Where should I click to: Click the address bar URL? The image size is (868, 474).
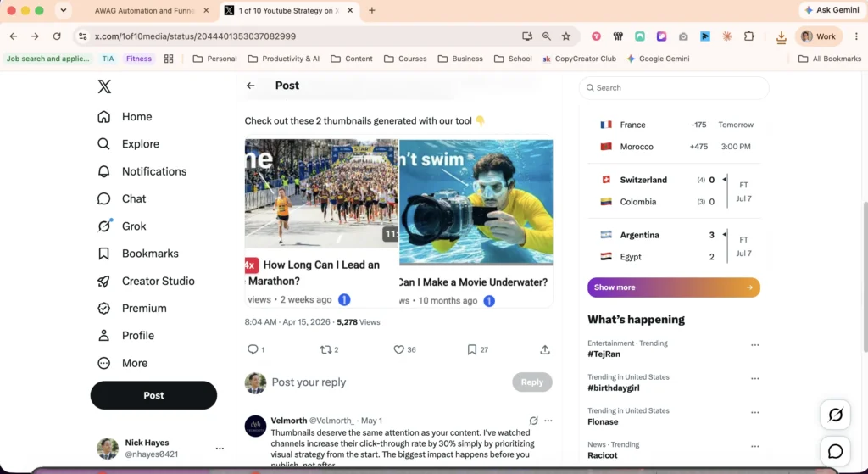[195, 36]
